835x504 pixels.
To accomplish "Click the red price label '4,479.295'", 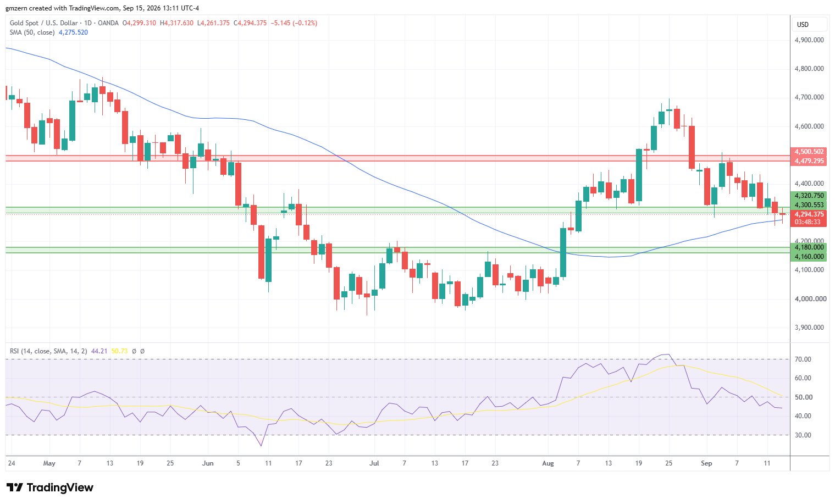I will tap(809, 161).
